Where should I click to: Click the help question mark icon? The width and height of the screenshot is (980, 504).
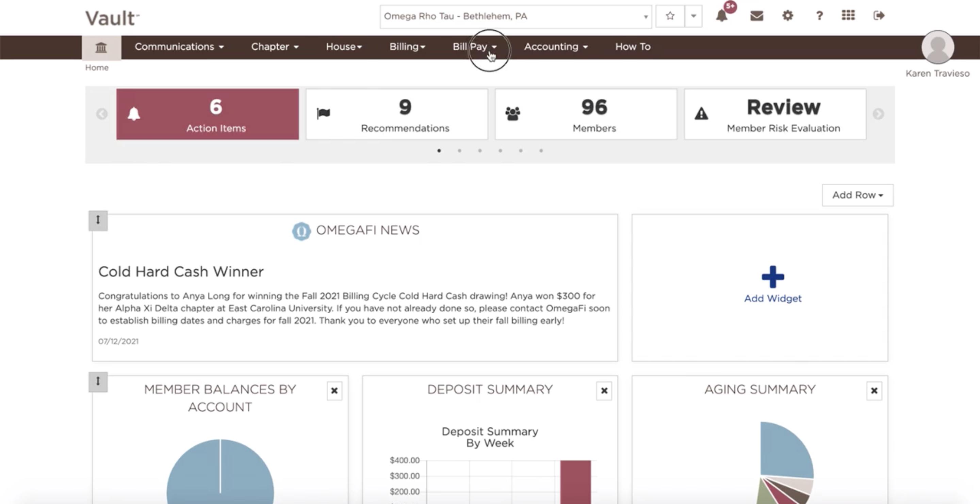pos(819,16)
